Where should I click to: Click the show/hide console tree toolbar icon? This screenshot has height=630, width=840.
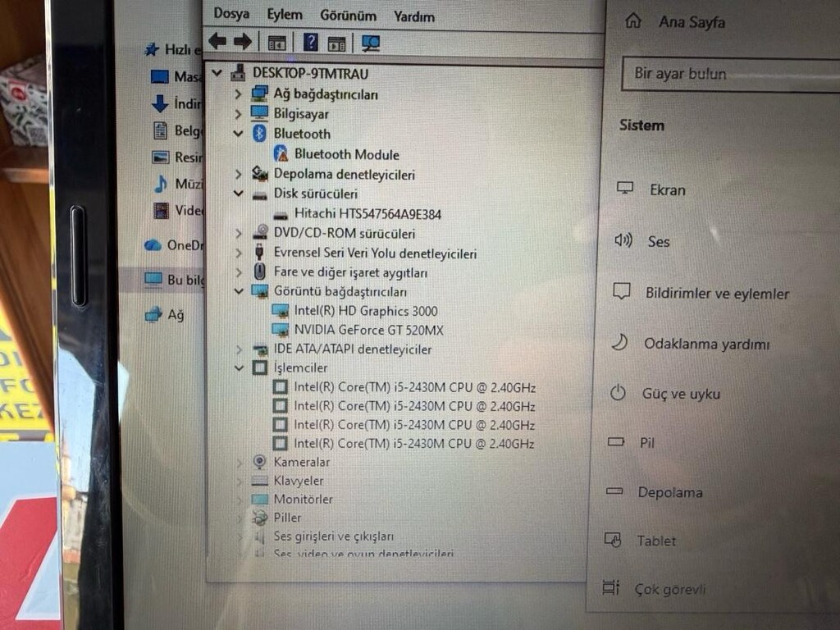(x=276, y=43)
